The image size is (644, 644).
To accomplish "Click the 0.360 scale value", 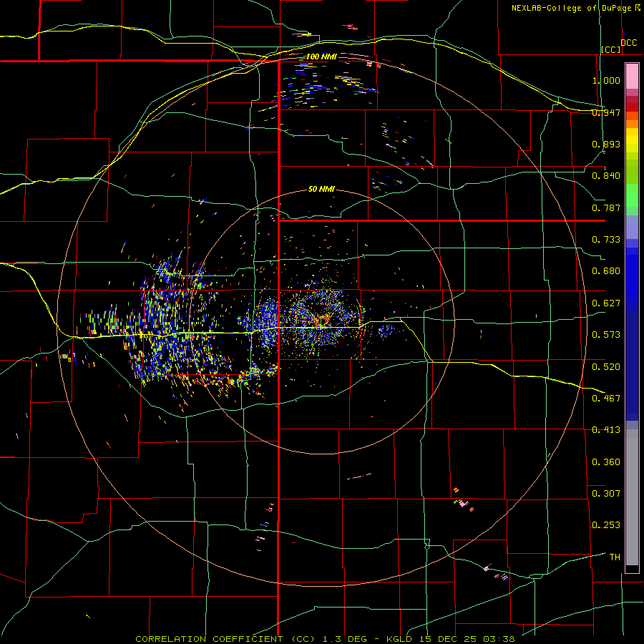I will (x=606, y=462).
